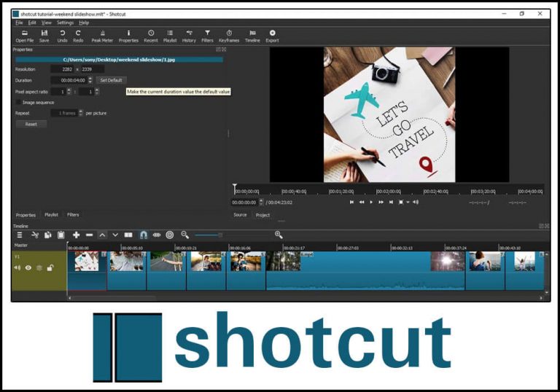This screenshot has height=392, width=560.
Task: Toggle timeline snapping magnet
Action: (143, 235)
